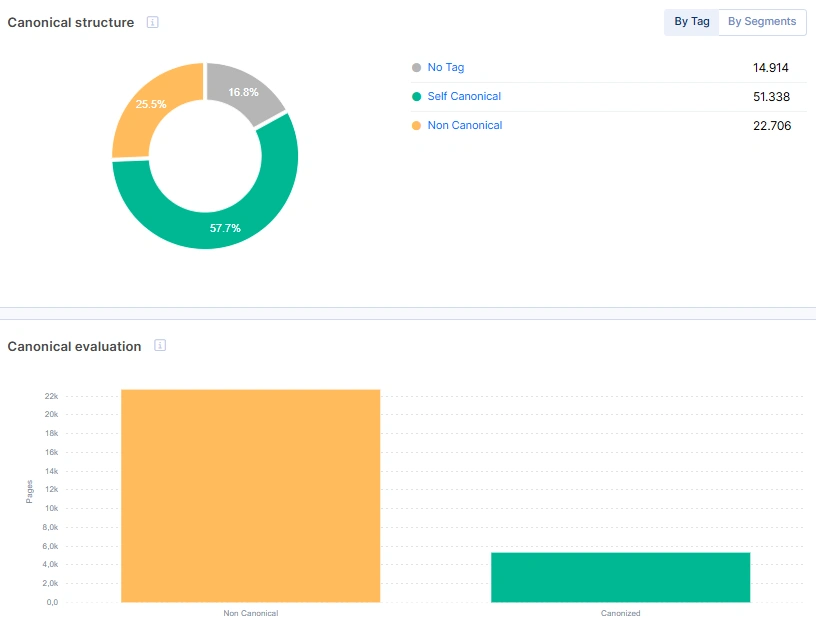Click info icon beside Canonical structure title

(x=153, y=22)
